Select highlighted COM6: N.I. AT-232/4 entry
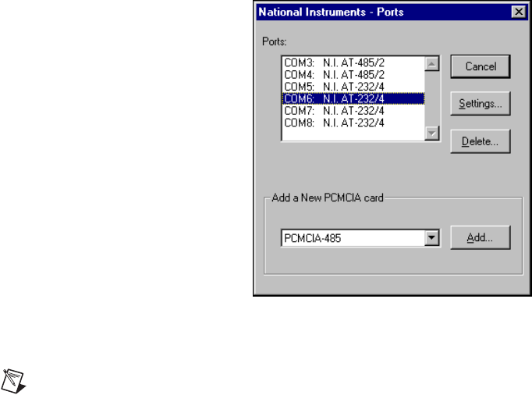Image resolution: width=532 pixels, height=395 pixels. coord(353,98)
